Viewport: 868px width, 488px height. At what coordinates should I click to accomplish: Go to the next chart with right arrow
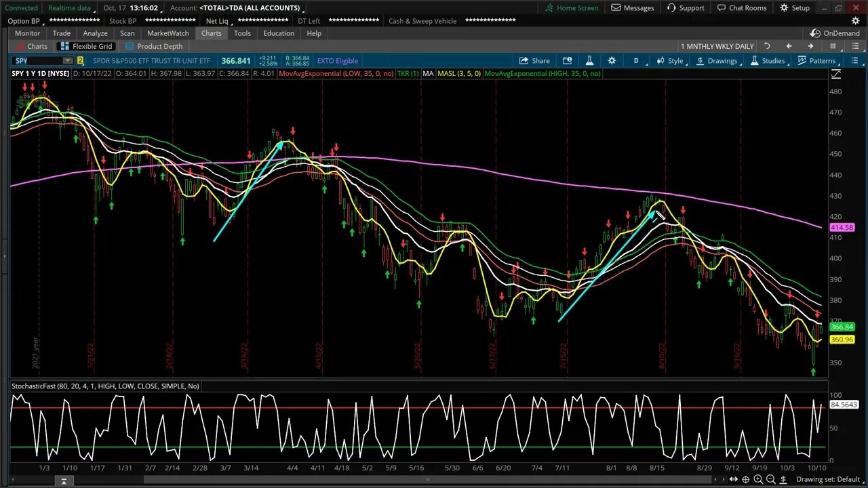click(x=810, y=46)
